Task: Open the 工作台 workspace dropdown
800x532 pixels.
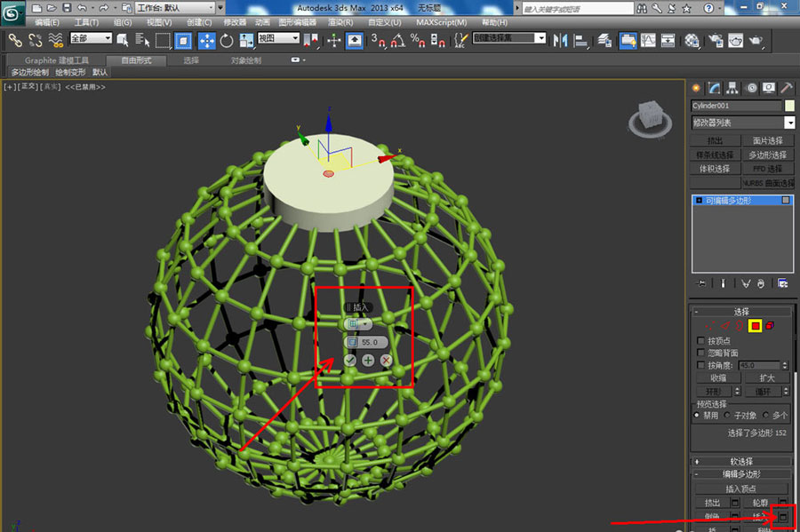Action: point(176,8)
